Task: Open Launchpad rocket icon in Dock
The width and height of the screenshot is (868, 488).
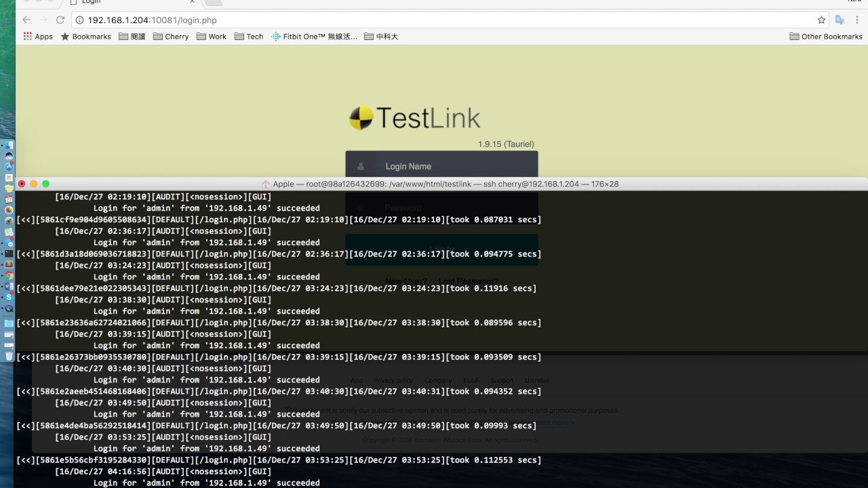Action: tap(9, 220)
